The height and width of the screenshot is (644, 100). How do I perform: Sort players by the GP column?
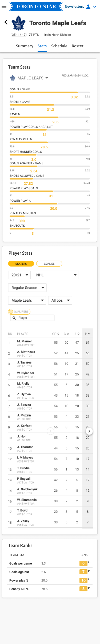tap(56, 334)
